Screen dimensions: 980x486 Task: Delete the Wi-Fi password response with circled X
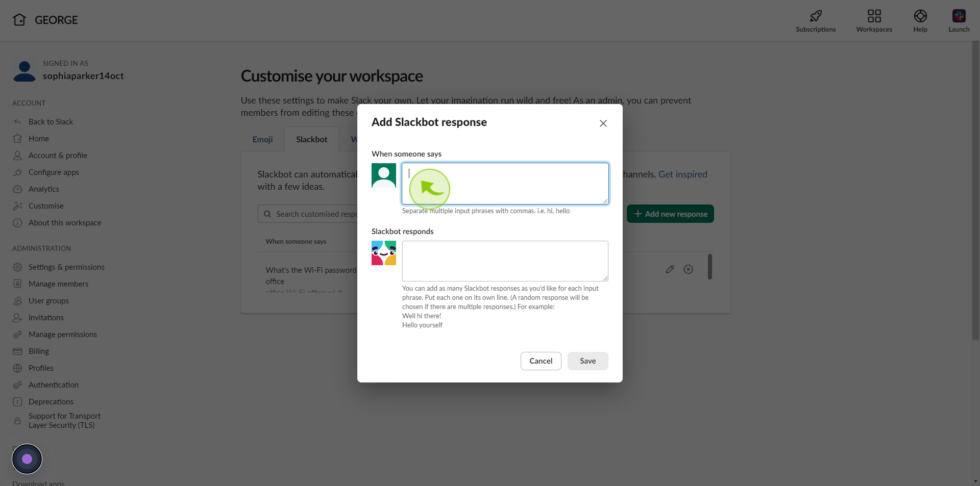point(689,269)
